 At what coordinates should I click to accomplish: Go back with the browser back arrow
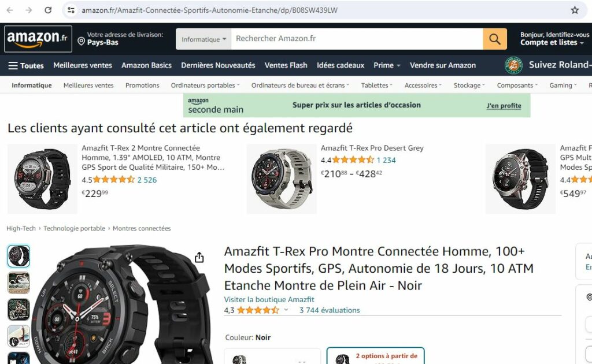[10, 10]
